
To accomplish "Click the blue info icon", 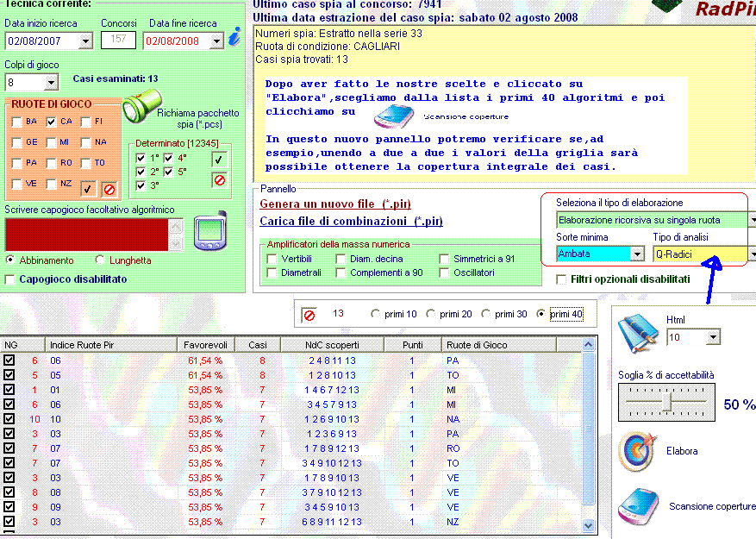I will tap(234, 38).
